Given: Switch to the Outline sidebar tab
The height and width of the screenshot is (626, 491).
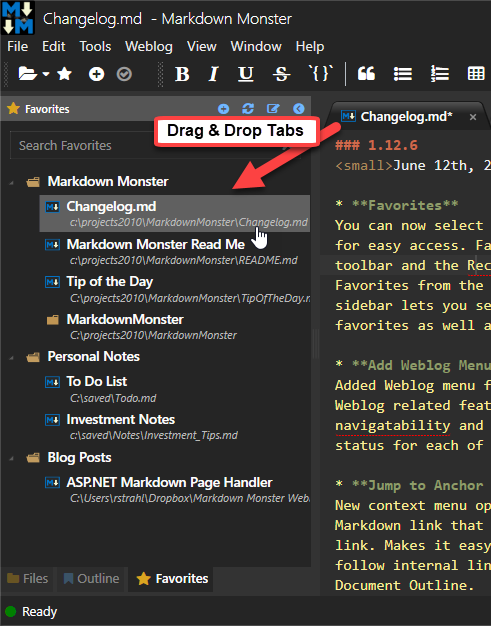Looking at the screenshot, I should pyautogui.click(x=92, y=578).
